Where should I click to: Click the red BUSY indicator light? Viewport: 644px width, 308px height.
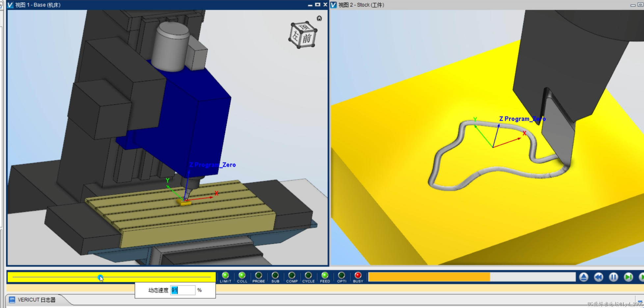coord(358,275)
